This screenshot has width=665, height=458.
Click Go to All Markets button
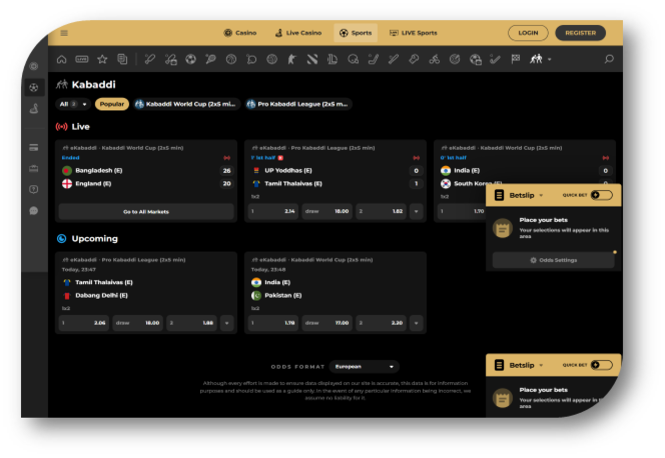[x=146, y=212]
